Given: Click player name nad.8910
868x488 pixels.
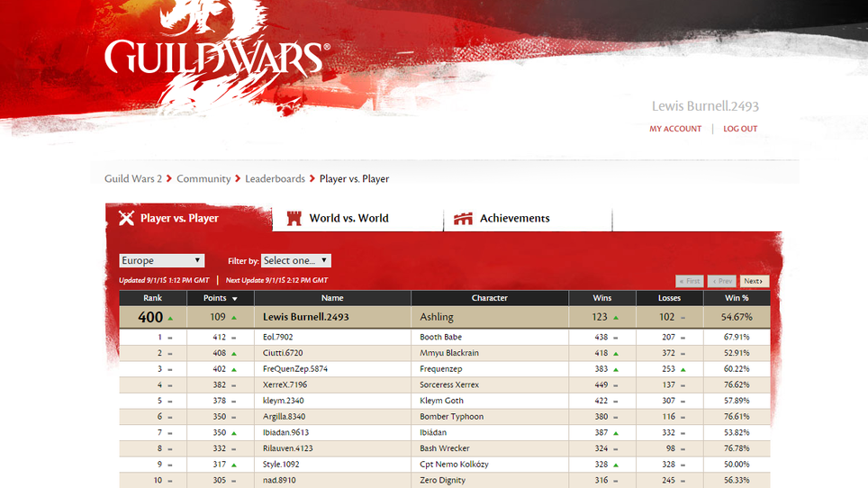Looking at the screenshot, I should click(x=279, y=480).
